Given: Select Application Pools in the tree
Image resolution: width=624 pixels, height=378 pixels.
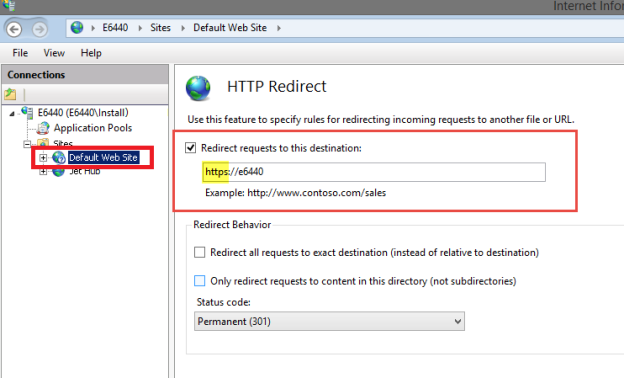Looking at the screenshot, I should point(93,128).
